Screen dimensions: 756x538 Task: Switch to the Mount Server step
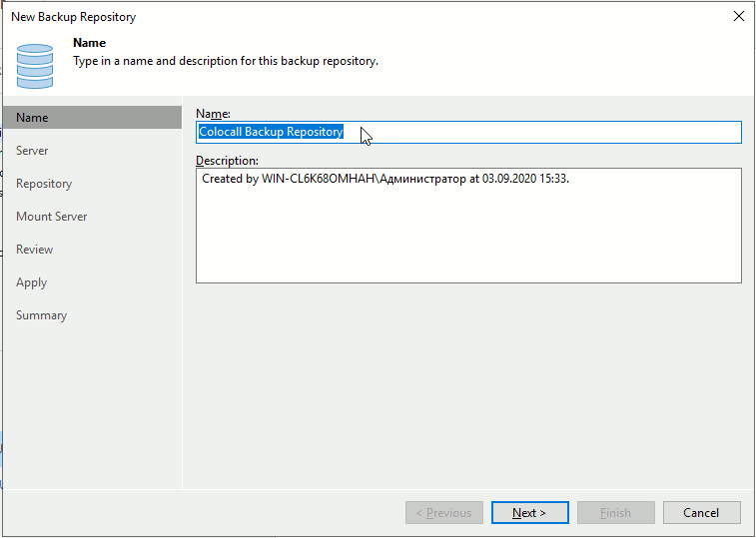coord(51,217)
